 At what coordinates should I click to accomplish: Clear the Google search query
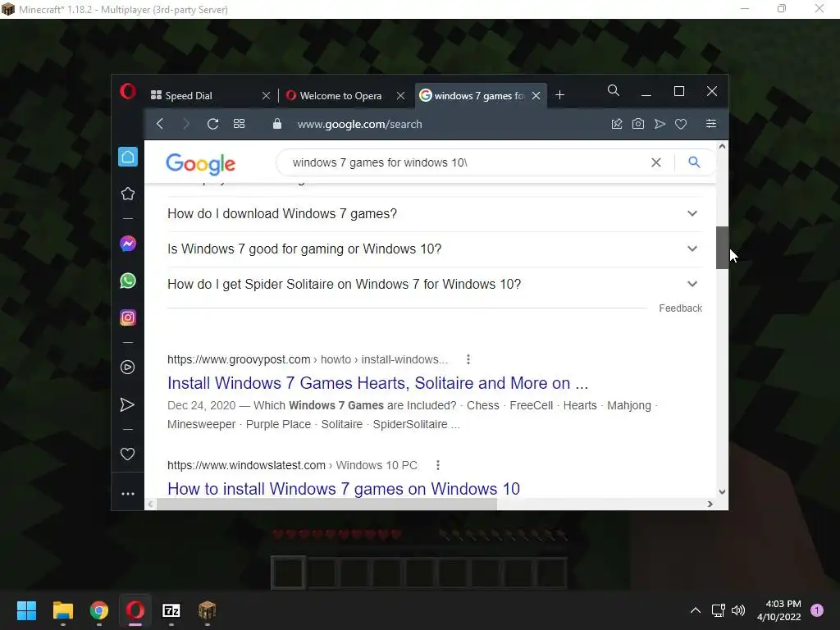click(x=655, y=162)
